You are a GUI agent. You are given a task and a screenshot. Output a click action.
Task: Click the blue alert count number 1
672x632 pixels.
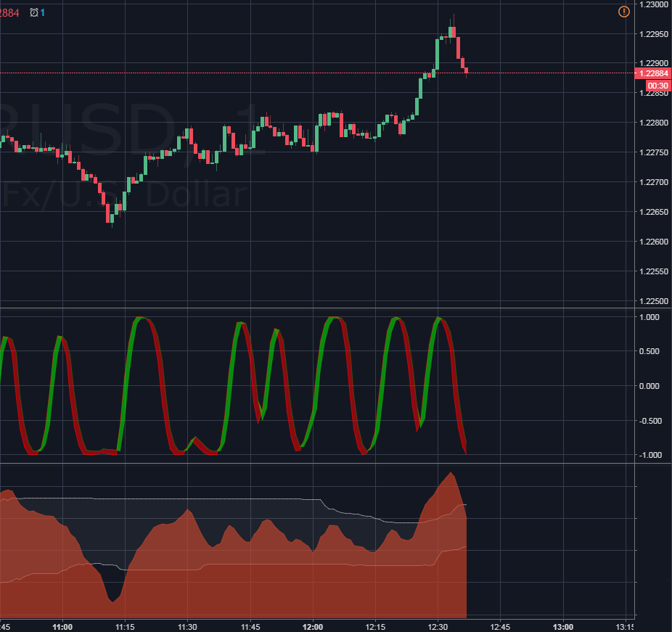pyautogui.click(x=42, y=13)
